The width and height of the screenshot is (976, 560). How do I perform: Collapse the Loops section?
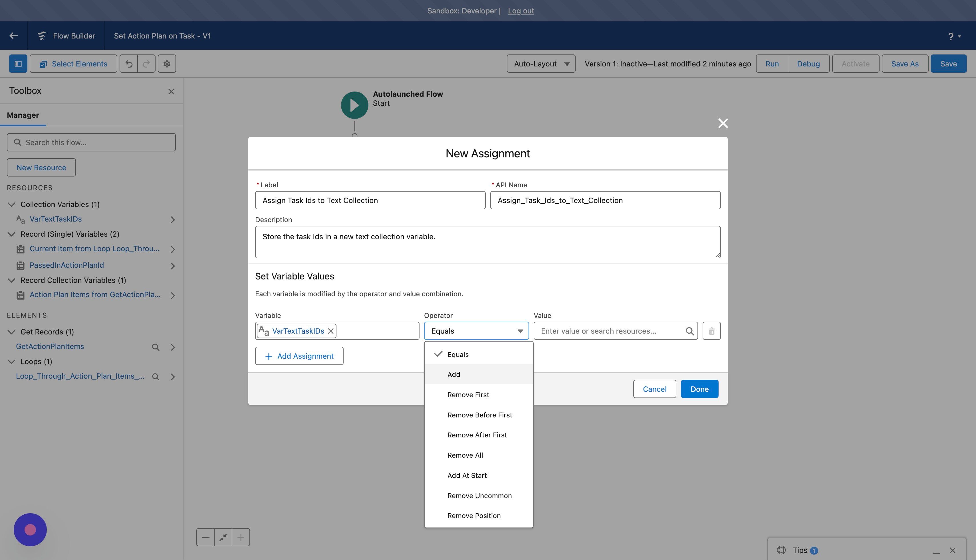click(11, 362)
